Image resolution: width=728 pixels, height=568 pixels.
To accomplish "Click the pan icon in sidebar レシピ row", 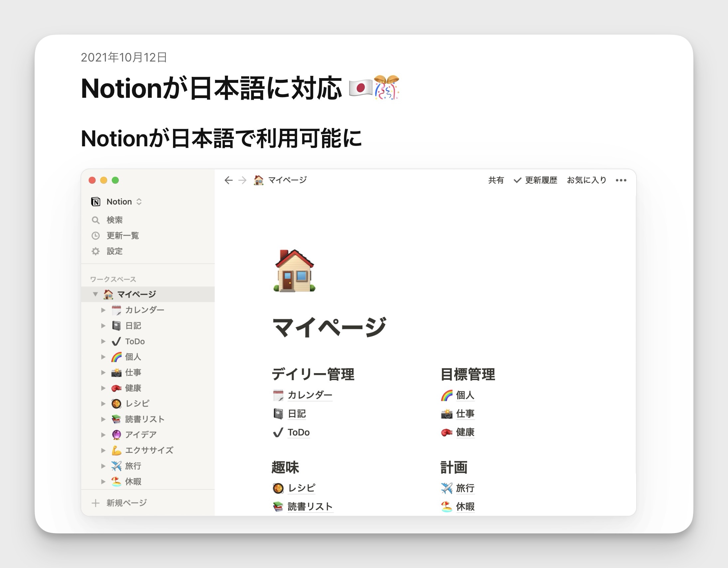I will [116, 403].
